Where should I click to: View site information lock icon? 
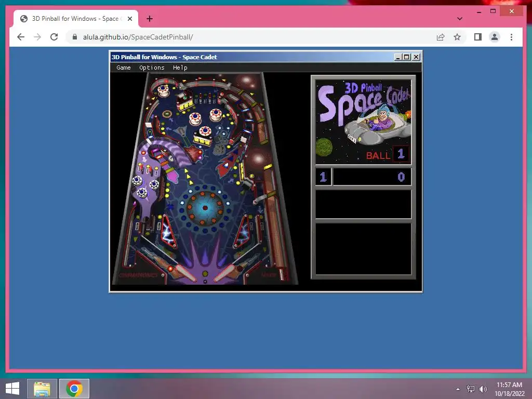pyautogui.click(x=75, y=37)
